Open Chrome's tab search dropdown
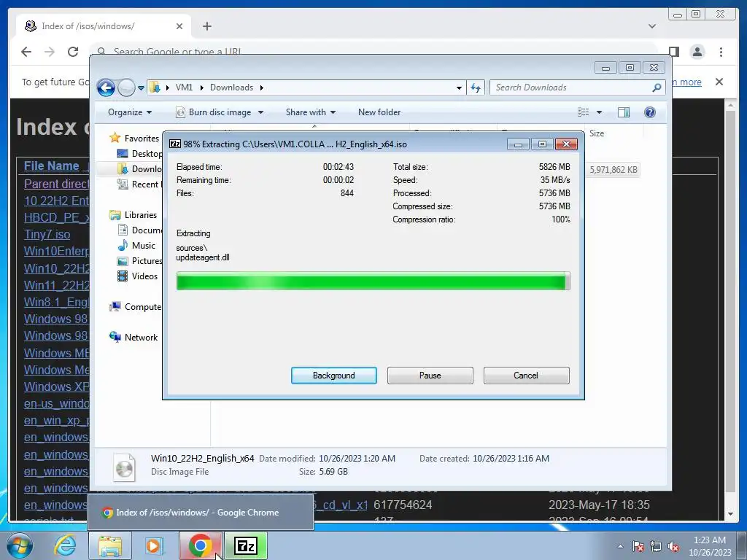Viewport: 747px width, 560px height. coord(652,26)
